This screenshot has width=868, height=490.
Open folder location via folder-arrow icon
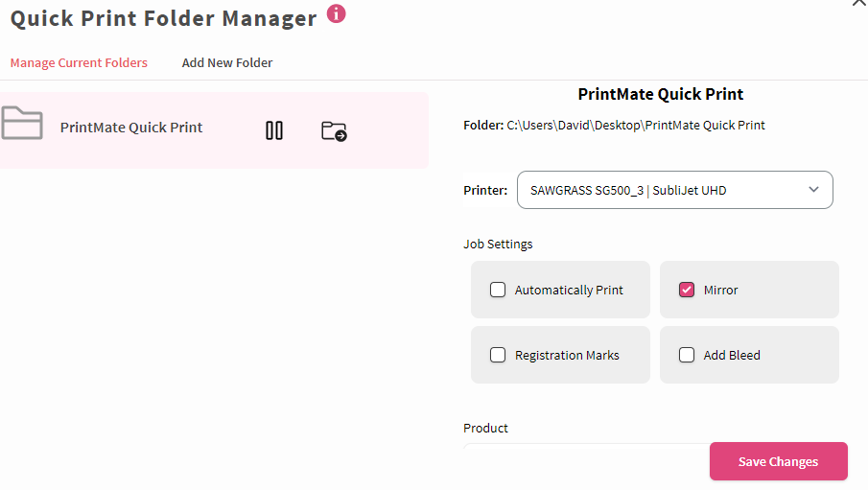click(334, 131)
